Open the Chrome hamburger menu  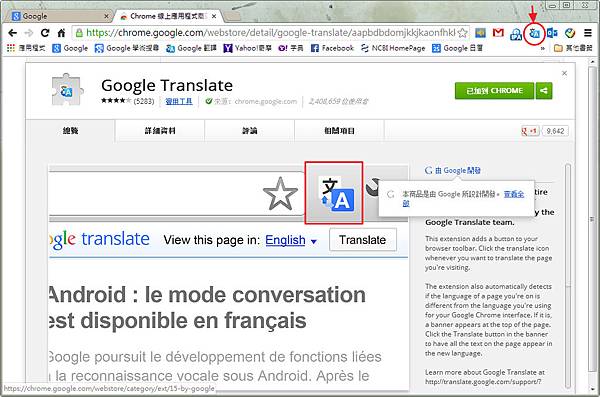click(588, 33)
